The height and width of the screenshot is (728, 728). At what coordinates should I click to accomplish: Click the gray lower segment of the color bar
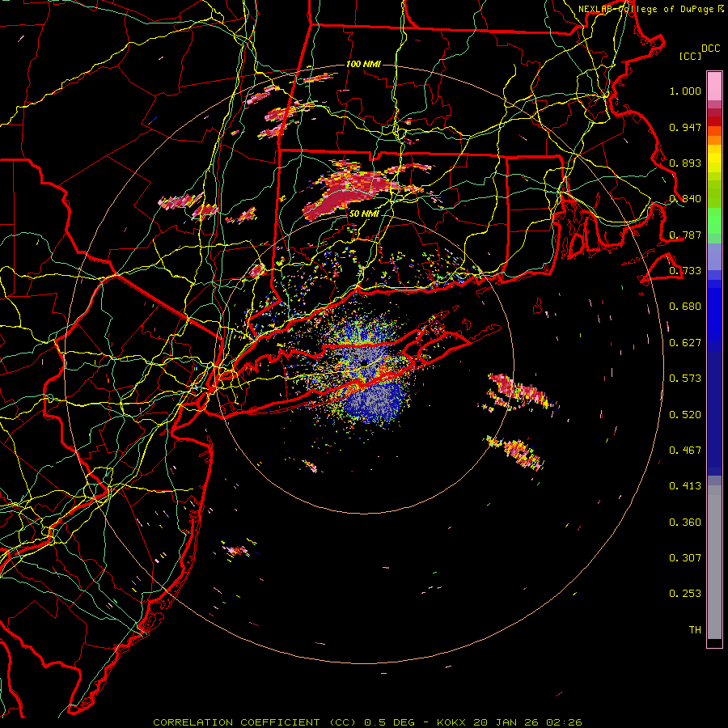(714, 562)
